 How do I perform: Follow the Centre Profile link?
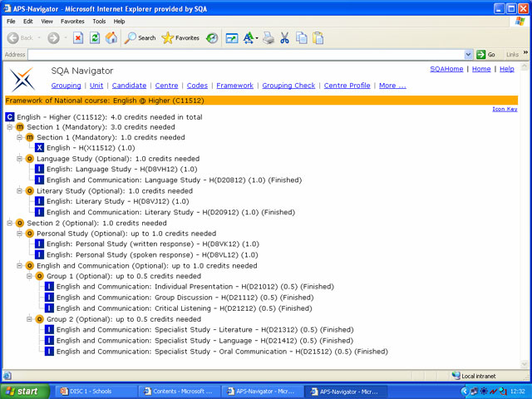[347, 86]
